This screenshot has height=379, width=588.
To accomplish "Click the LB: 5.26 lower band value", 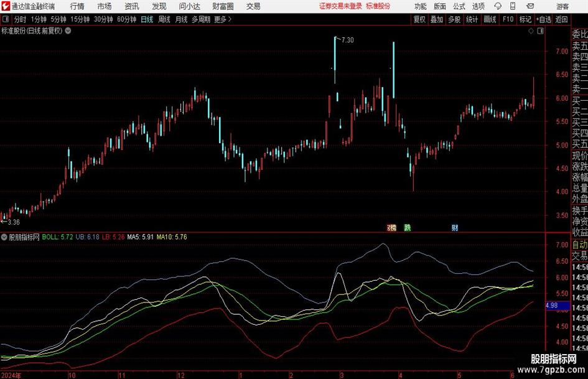I will (x=113, y=237).
